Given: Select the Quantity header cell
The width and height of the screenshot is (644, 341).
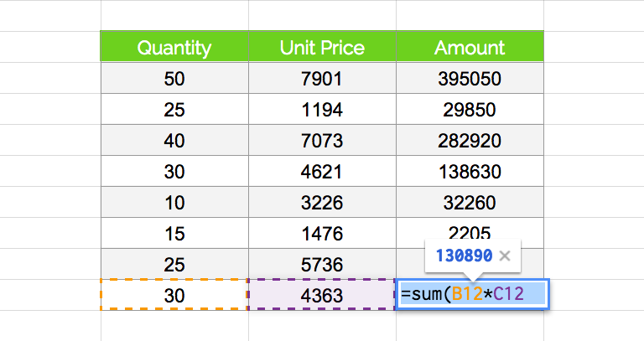Looking at the screenshot, I should [x=174, y=47].
